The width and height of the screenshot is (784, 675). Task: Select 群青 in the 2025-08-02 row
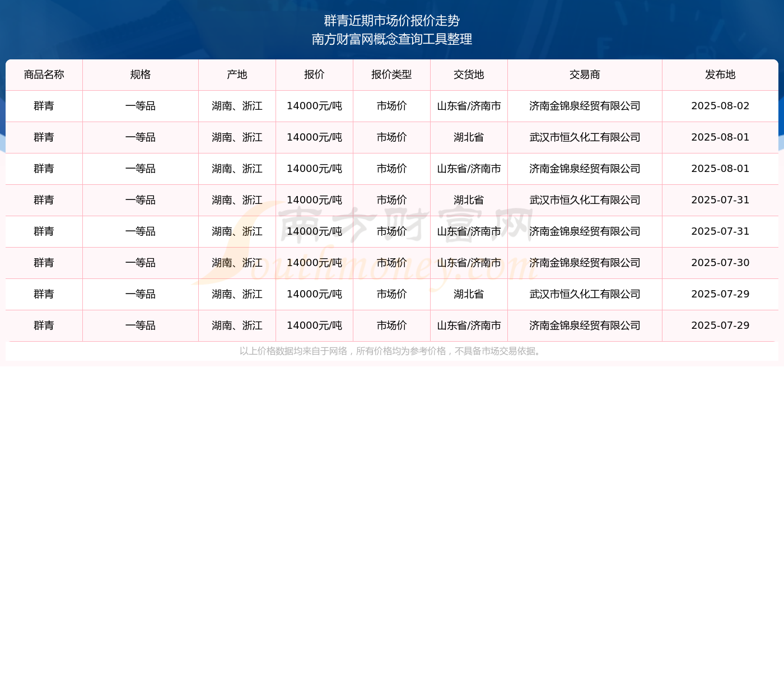pos(44,106)
